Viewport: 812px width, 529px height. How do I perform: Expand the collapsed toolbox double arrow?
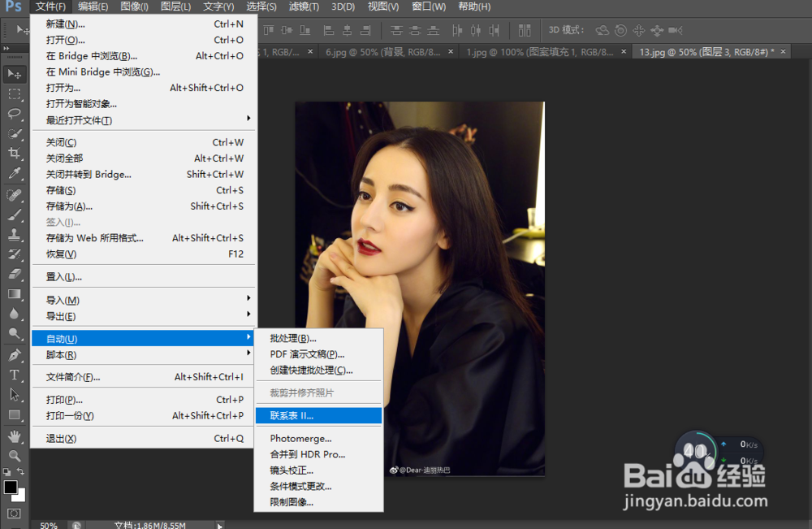6,48
